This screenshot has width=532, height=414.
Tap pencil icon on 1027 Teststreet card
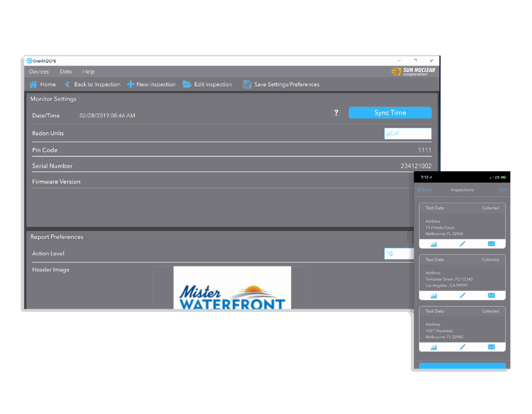(x=462, y=347)
